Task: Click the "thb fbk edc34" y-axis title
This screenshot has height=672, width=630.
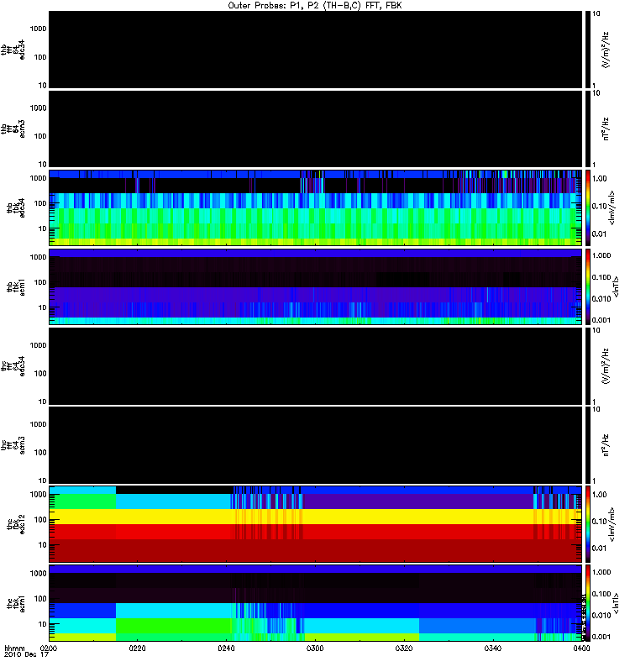Action: 16,207
